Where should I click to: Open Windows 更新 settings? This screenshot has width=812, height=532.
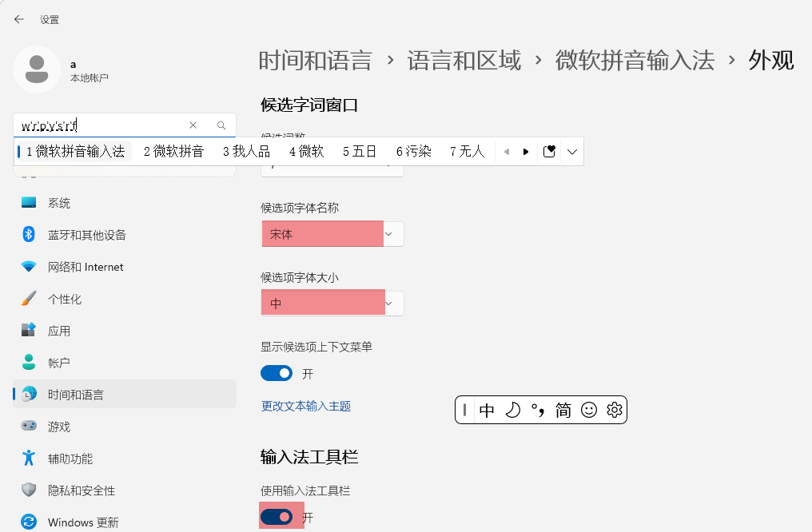125,522
